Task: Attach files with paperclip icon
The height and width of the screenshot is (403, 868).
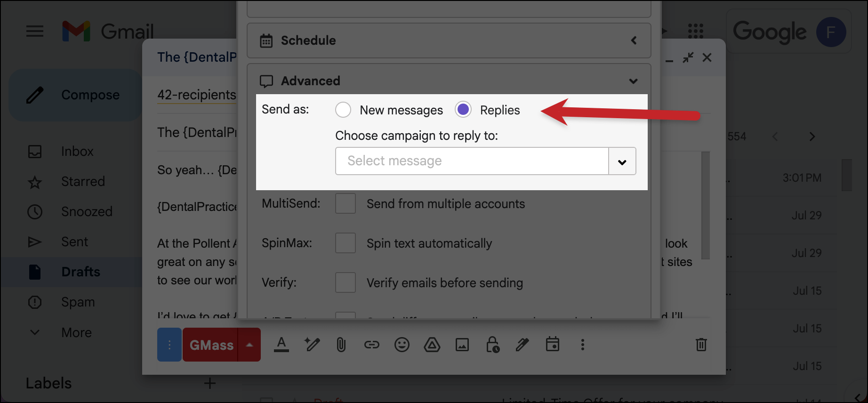Action: [x=341, y=345]
